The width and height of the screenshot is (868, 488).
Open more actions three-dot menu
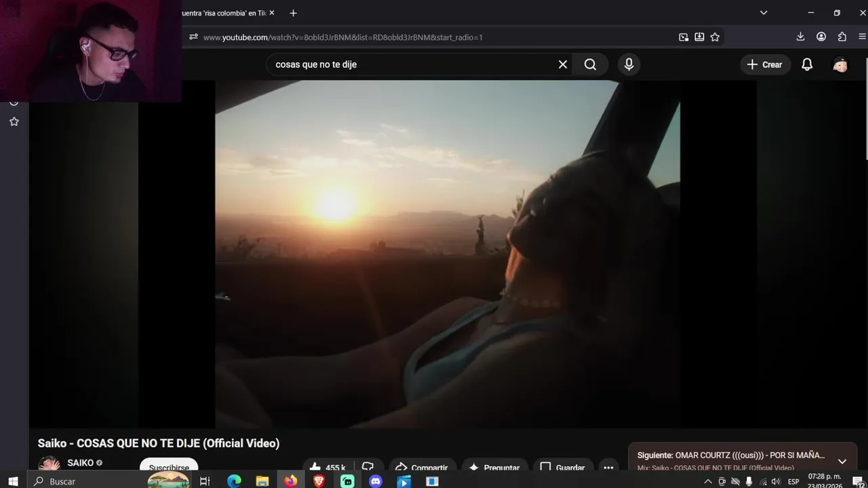(608, 467)
